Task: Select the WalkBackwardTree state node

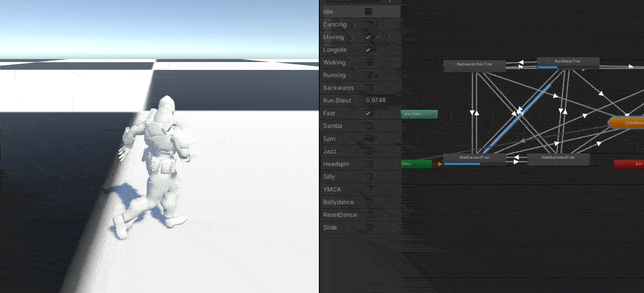Action: point(558,159)
